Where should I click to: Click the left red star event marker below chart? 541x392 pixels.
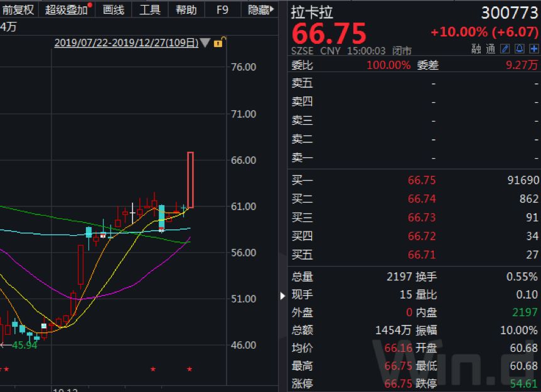[154, 370]
